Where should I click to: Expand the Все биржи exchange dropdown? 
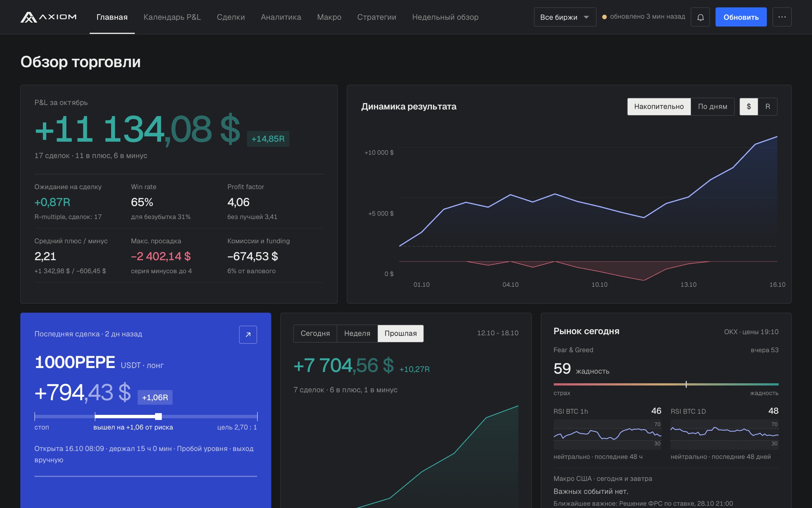pyautogui.click(x=565, y=17)
